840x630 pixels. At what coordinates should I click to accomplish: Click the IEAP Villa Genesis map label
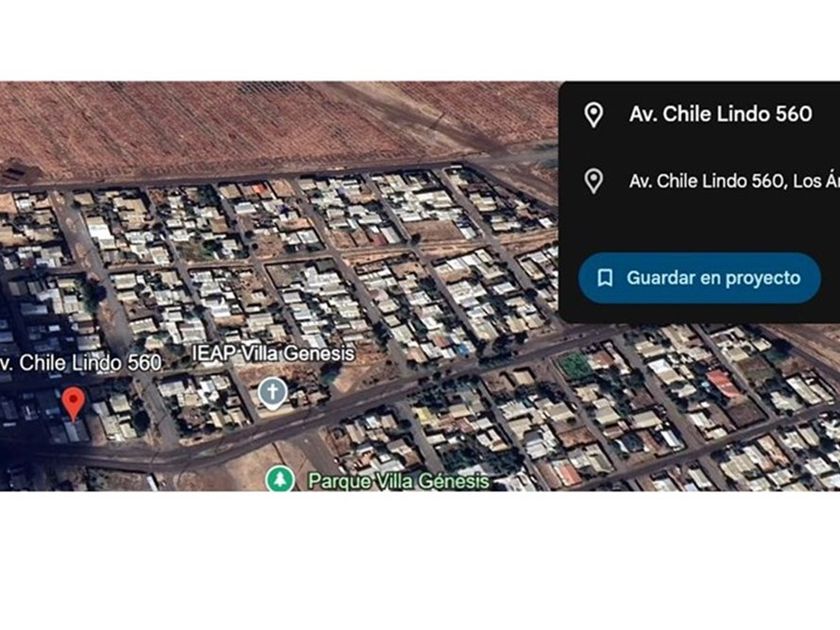pyautogui.click(x=273, y=354)
